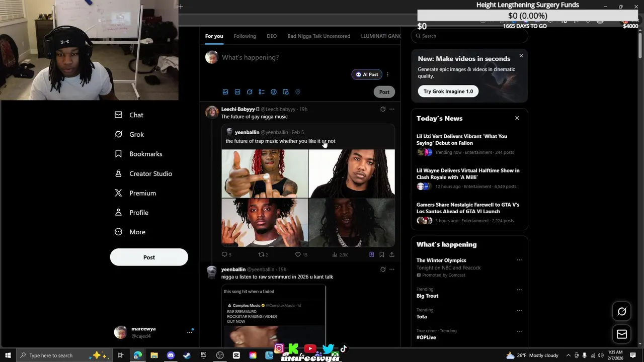Open account switcher menu for mareewya

click(x=190, y=332)
